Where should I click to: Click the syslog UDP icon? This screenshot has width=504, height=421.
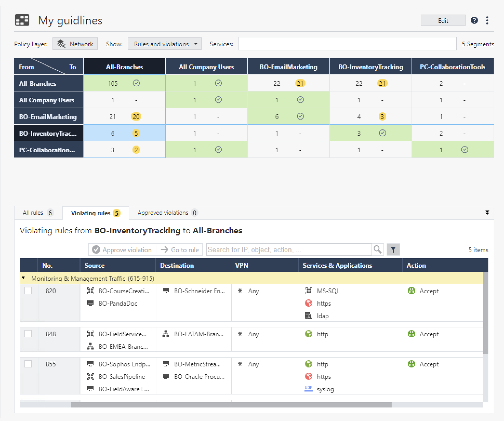tap(308, 389)
